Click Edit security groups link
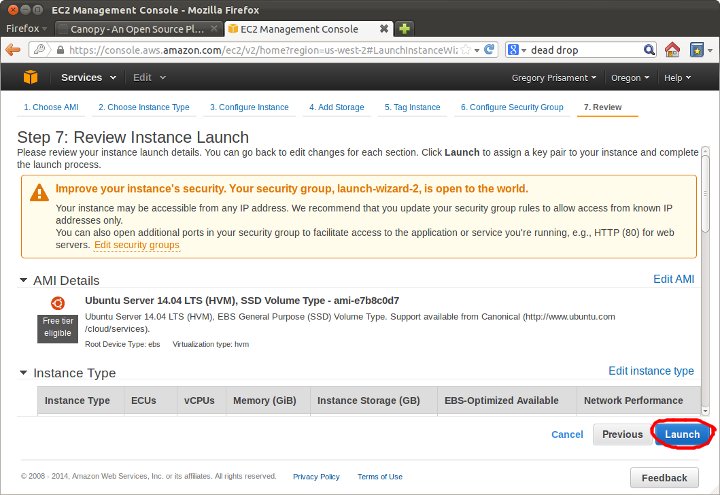 [137, 245]
